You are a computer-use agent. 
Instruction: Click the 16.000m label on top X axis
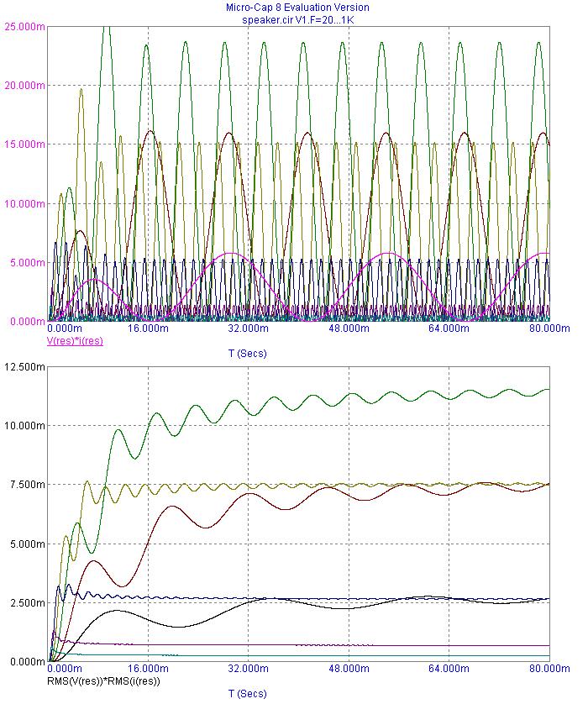pyautogui.click(x=148, y=328)
